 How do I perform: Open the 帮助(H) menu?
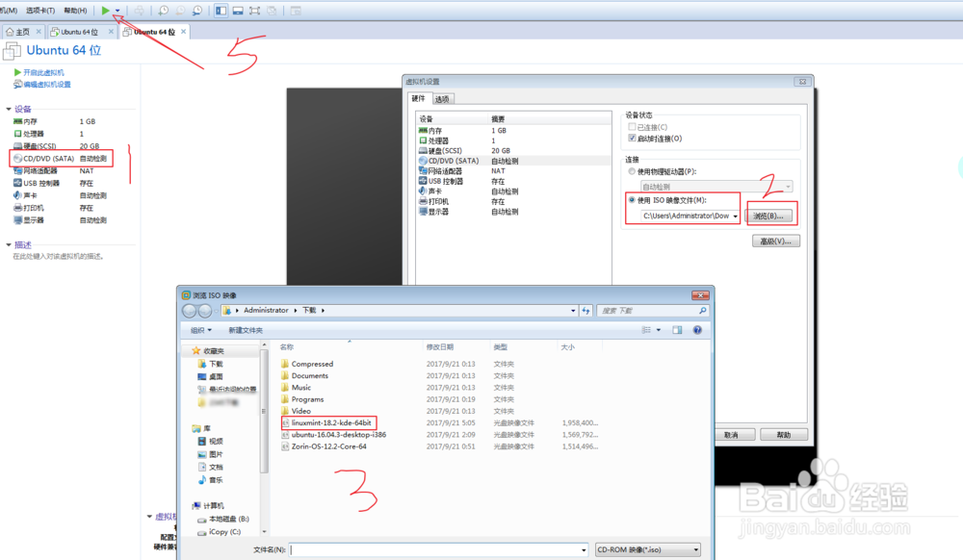pyautogui.click(x=75, y=11)
